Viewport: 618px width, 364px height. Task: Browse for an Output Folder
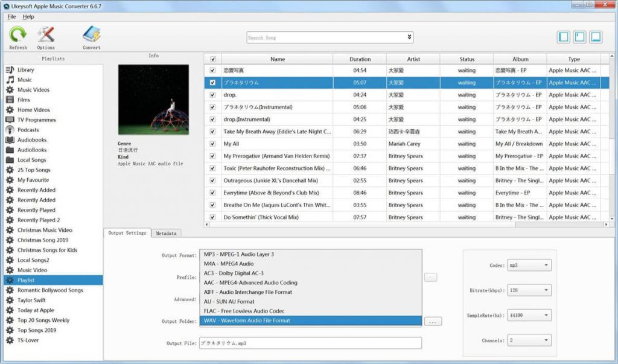(x=432, y=321)
